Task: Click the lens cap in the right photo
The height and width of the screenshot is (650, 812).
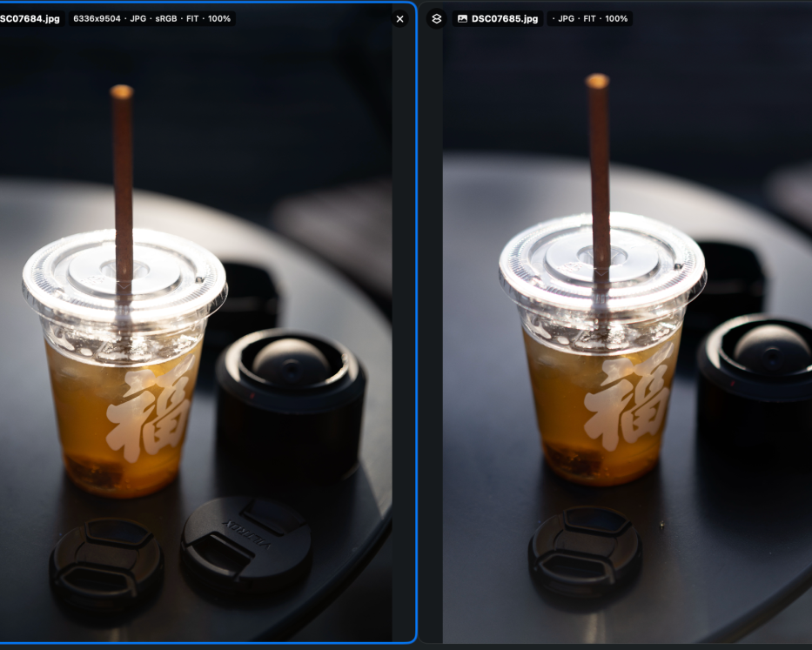Action: (x=585, y=551)
